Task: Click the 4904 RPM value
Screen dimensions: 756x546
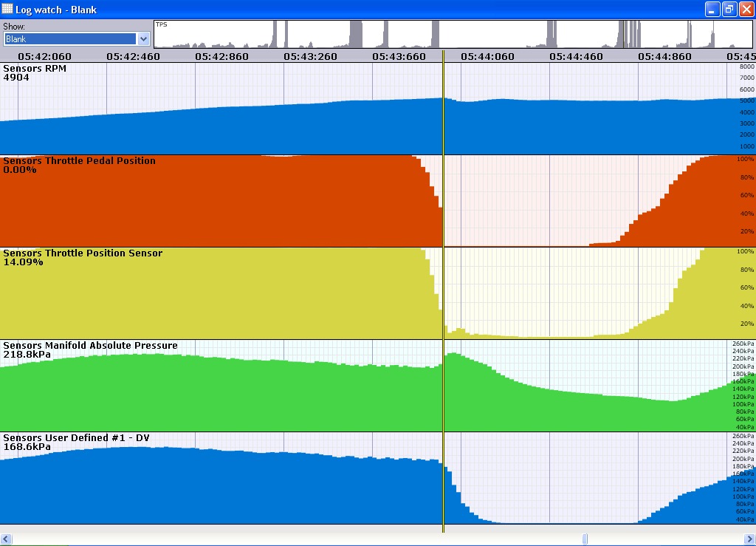Action: tap(16, 78)
